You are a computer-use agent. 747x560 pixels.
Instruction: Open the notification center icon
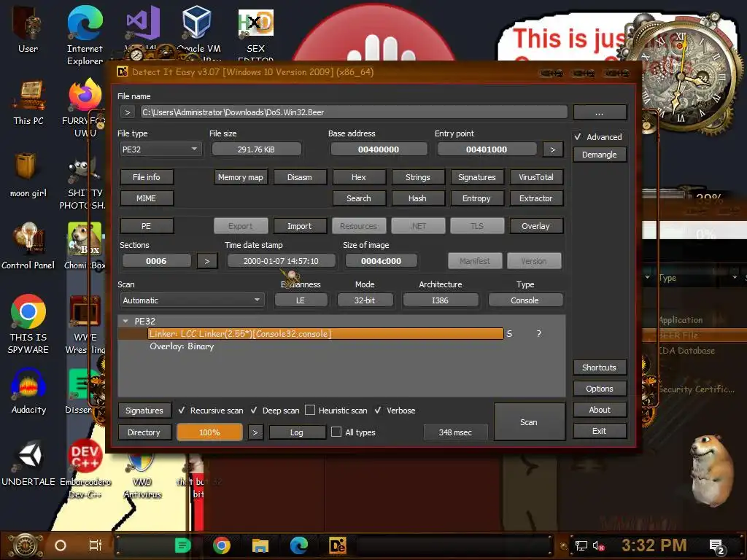716,546
